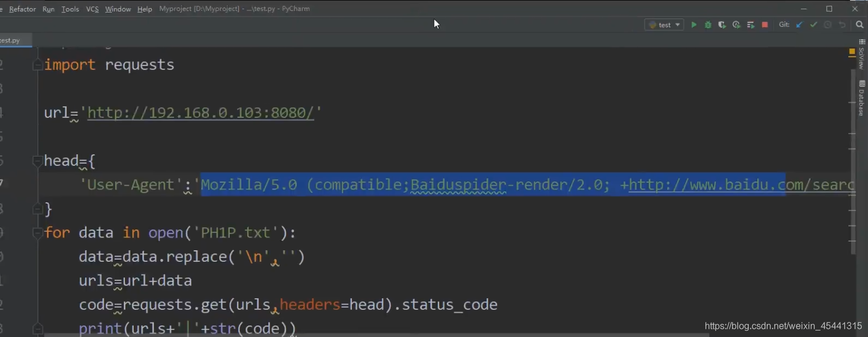The height and width of the screenshot is (337, 868).
Task: Open the run configuration dropdown 'test'
Action: (664, 25)
